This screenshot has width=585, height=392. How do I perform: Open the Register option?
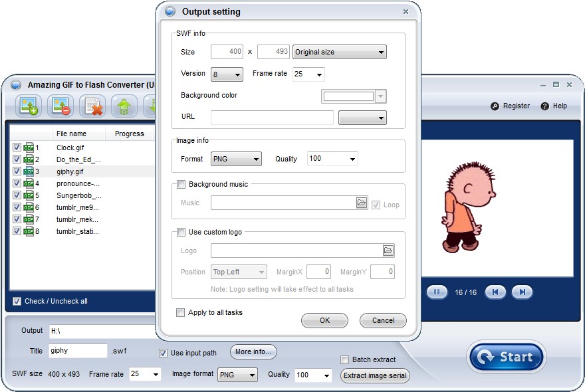[x=510, y=106]
